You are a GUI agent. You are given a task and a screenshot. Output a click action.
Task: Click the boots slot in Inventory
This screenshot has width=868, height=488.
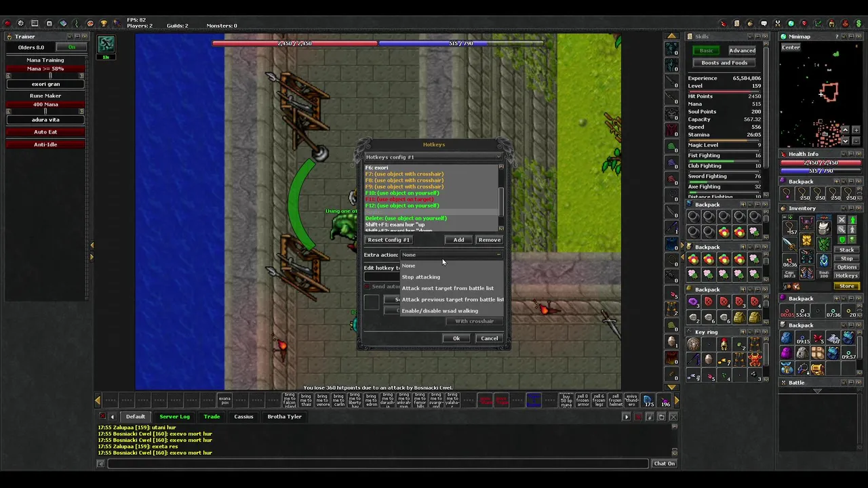point(807,272)
